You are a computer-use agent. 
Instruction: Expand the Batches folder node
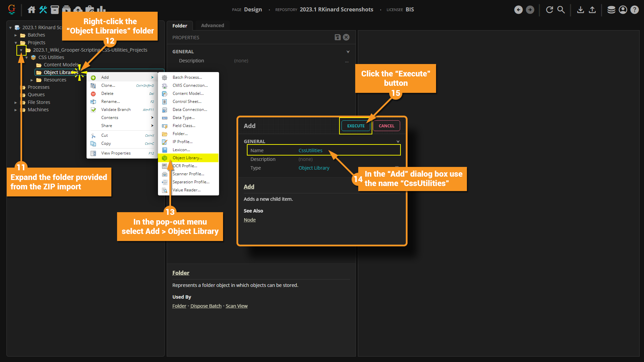pyautogui.click(x=16, y=35)
